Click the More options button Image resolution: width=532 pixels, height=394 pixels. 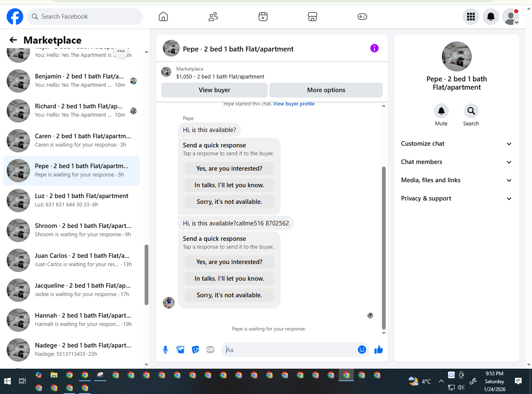tap(326, 90)
